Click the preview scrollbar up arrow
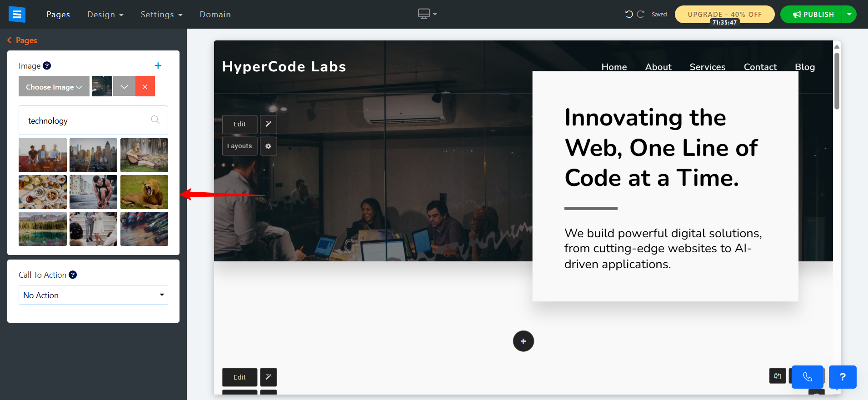Screen dimensions: 868x400 (x=837, y=47)
